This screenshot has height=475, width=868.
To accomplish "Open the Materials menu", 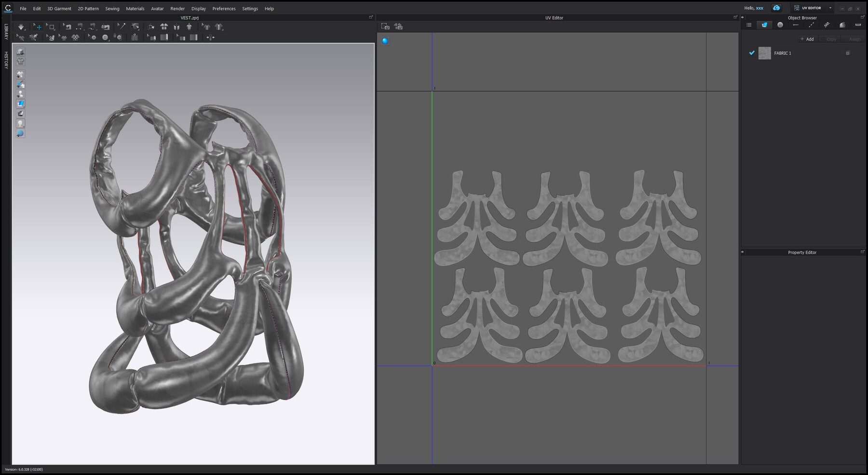I will [x=136, y=8].
